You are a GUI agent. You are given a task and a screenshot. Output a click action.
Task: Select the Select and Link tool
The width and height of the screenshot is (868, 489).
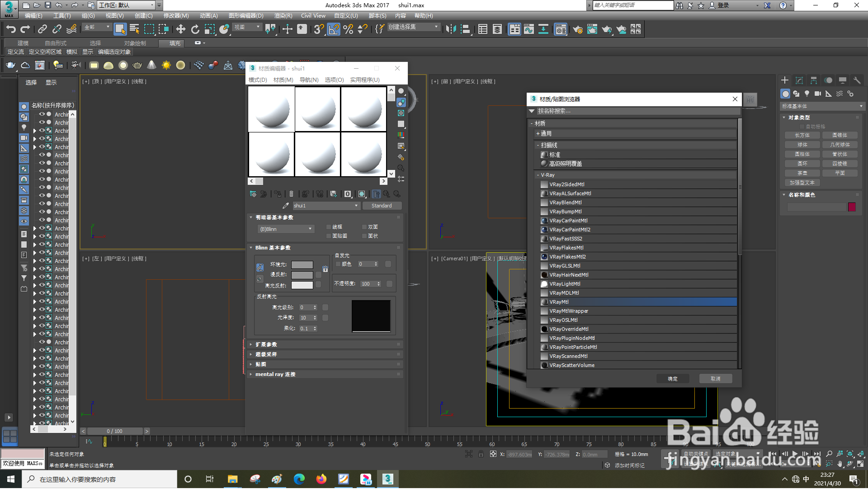42,29
